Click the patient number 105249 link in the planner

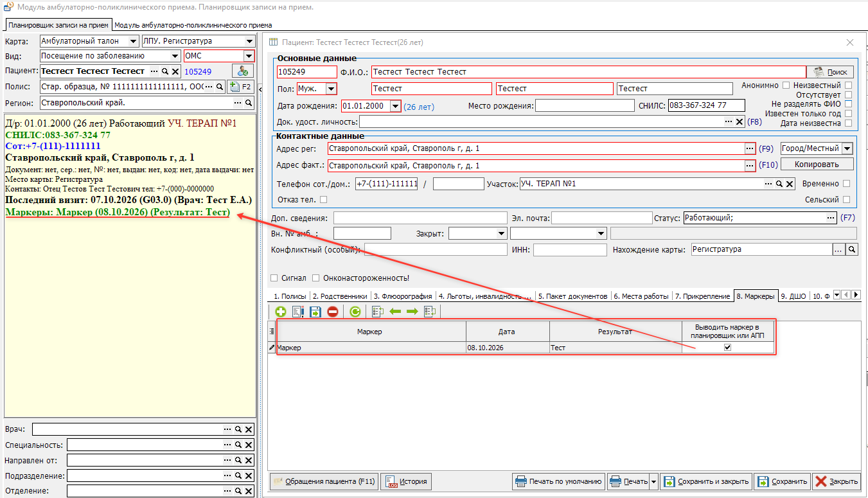[x=198, y=71]
